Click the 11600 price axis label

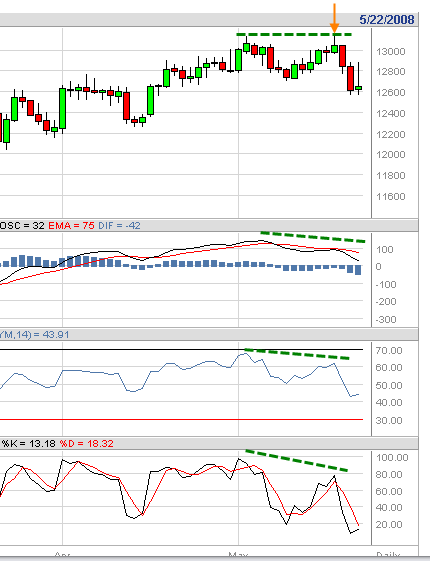point(391,196)
